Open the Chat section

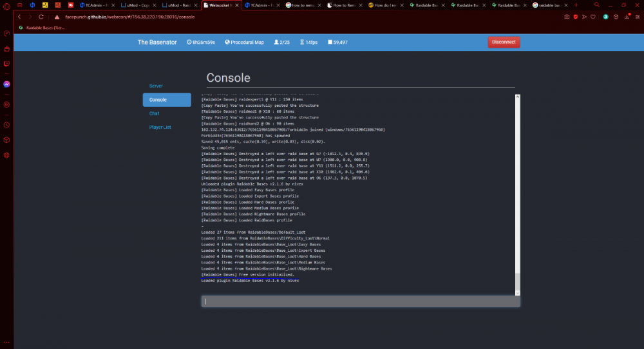point(155,113)
